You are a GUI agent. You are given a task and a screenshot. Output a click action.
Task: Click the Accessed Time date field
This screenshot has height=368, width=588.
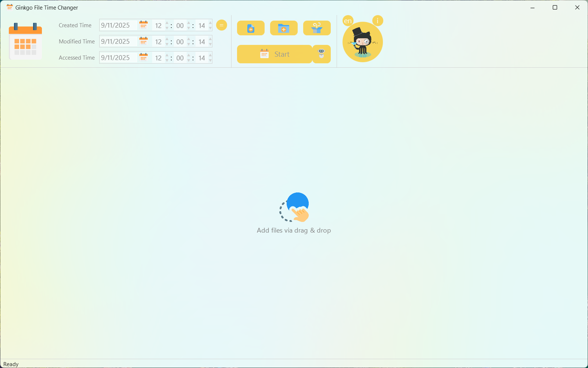(118, 58)
